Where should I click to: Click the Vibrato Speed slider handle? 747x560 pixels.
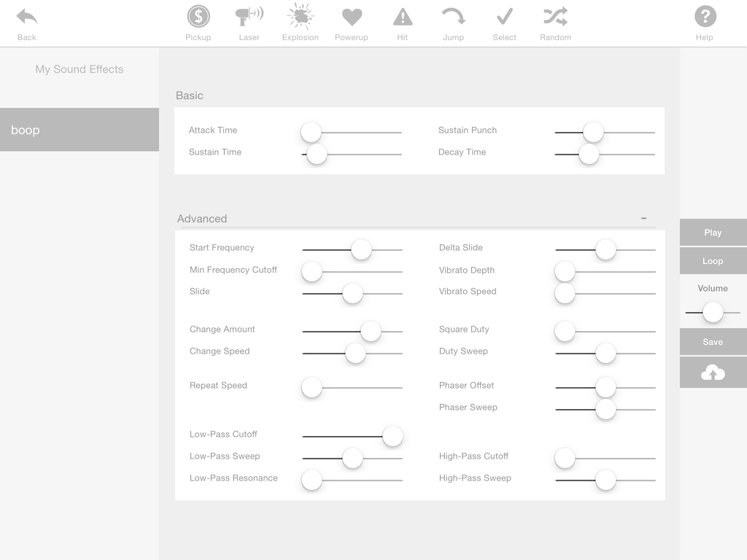pyautogui.click(x=565, y=293)
